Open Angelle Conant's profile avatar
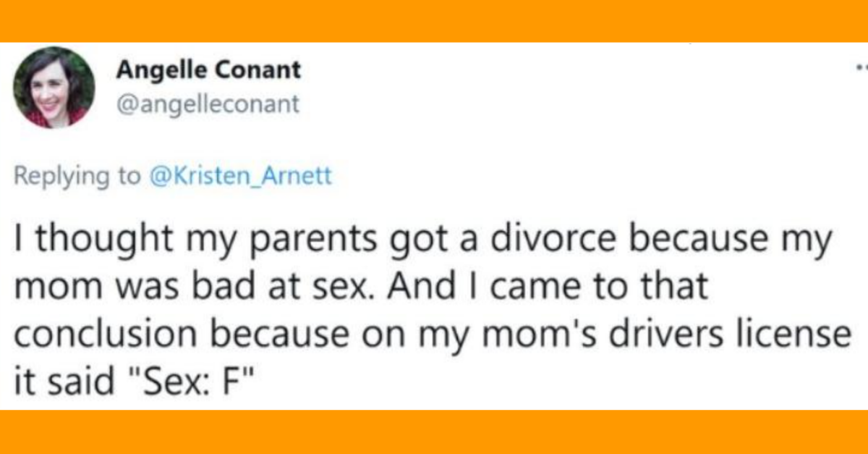 click(54, 88)
